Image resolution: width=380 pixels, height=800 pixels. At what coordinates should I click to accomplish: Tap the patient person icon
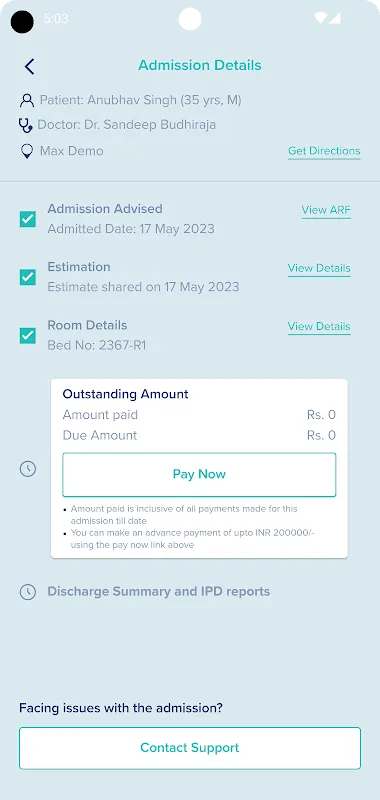(27, 100)
